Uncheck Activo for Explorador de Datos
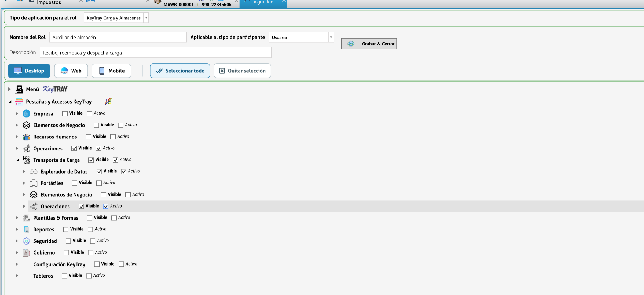Screen dimensions: 644x295 pos(124,171)
